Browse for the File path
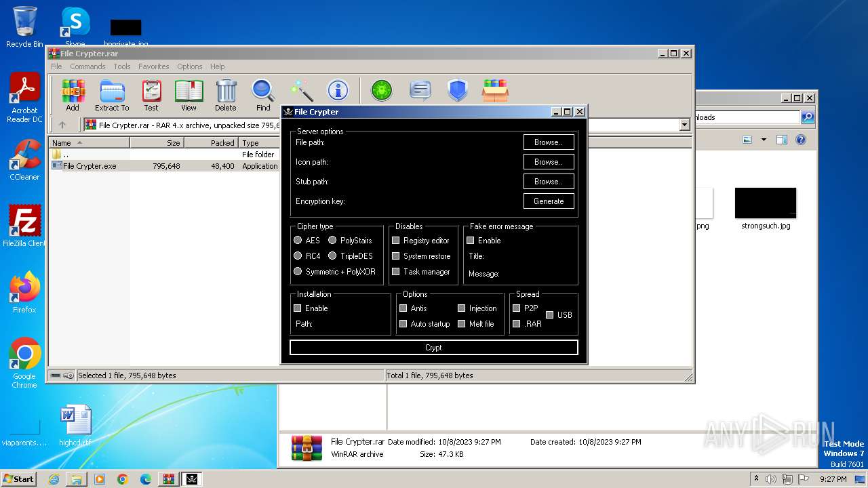 point(549,142)
